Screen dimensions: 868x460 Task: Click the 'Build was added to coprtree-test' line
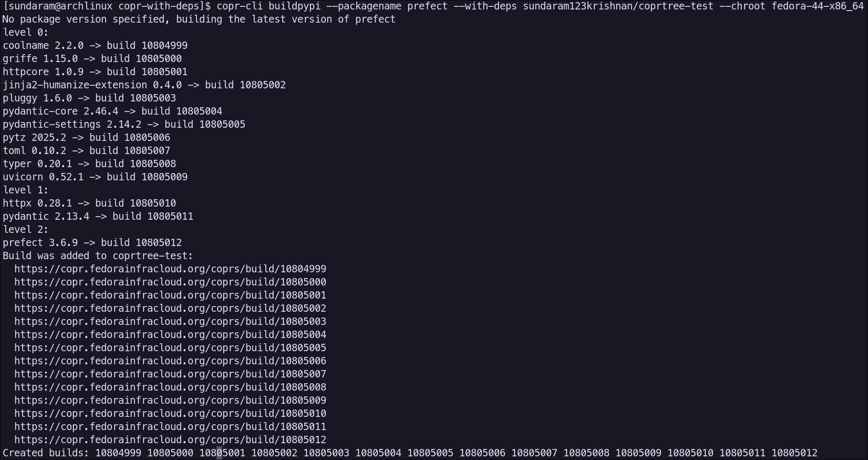98,255
